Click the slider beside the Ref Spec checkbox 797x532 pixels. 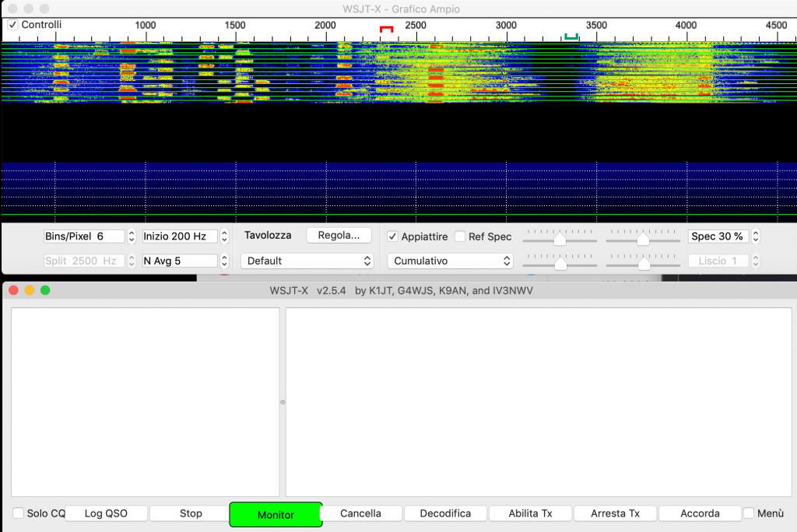pyautogui.click(x=560, y=240)
